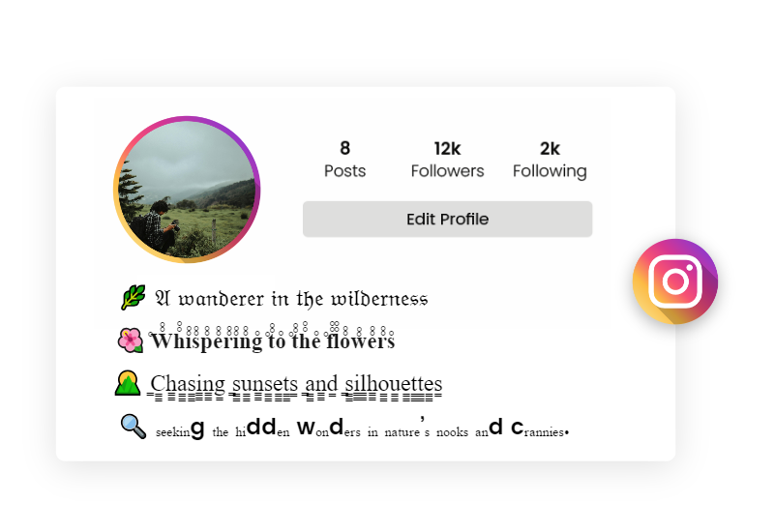Screen dimensions: 774x532
Task: Click the magnifying glass emoji
Action: point(134,427)
